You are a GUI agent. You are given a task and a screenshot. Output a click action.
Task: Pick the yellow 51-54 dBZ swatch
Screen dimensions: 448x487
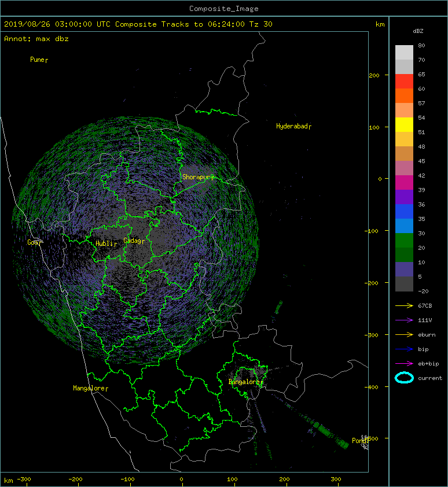point(404,125)
